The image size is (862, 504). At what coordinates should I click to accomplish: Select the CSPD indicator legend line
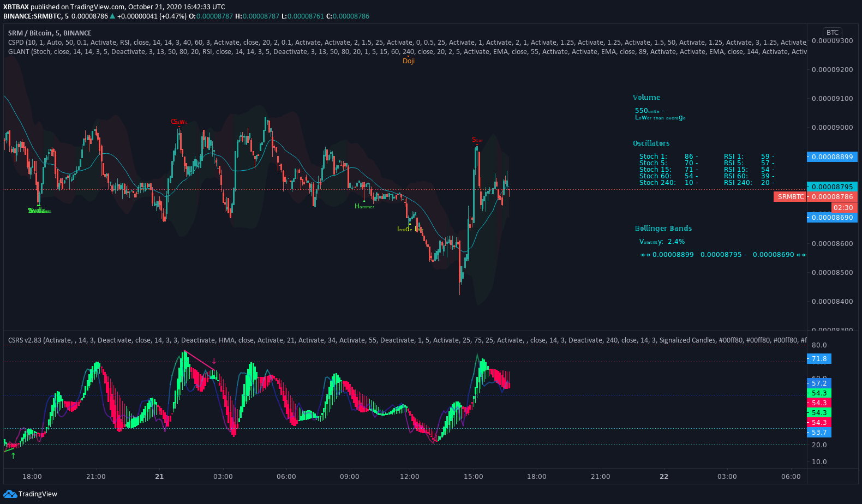[x=407, y=43]
